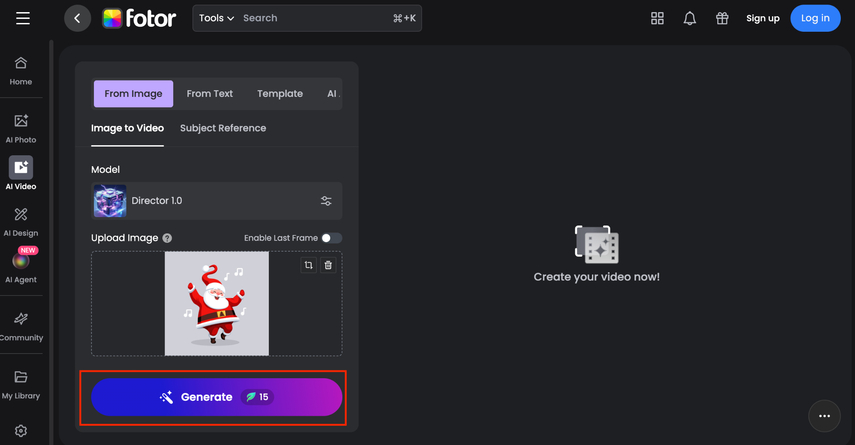Viewport: 855px width, 445px height.
Task: Click the Log in button
Action: click(x=815, y=18)
